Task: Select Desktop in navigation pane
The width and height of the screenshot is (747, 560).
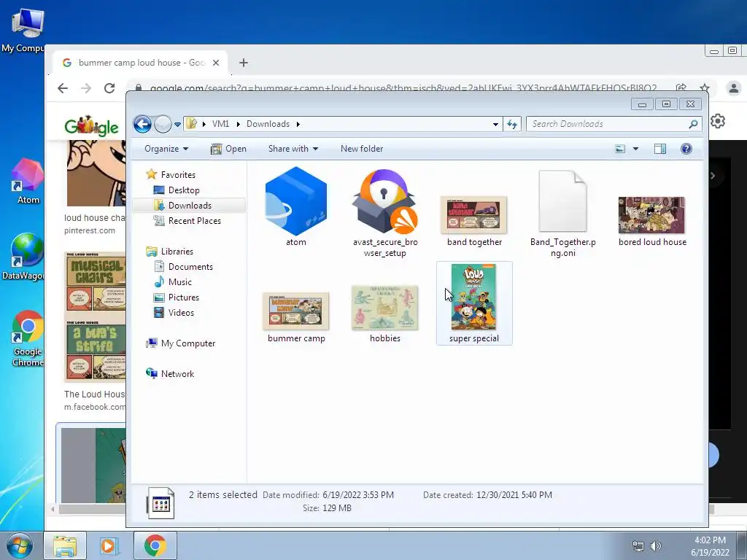Action: pos(177,190)
